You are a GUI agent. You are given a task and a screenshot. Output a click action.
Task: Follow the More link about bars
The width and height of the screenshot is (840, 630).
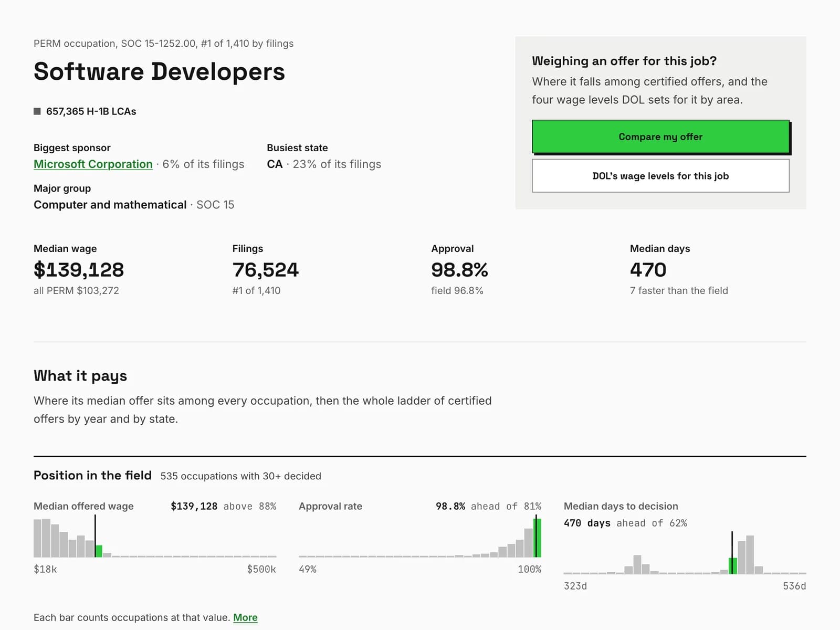coord(245,617)
